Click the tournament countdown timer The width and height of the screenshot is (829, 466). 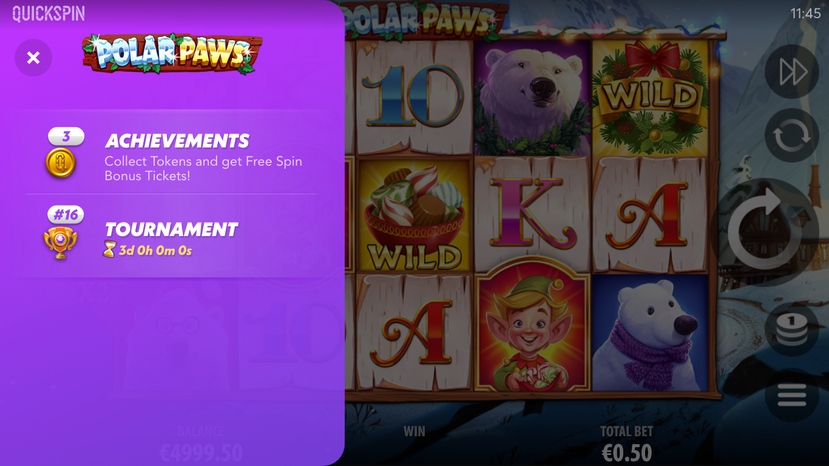click(148, 250)
